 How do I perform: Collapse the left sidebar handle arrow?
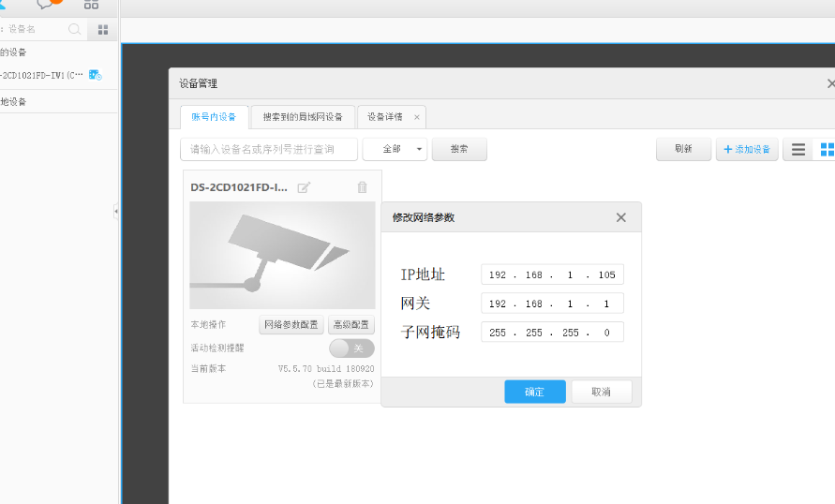click(x=116, y=212)
